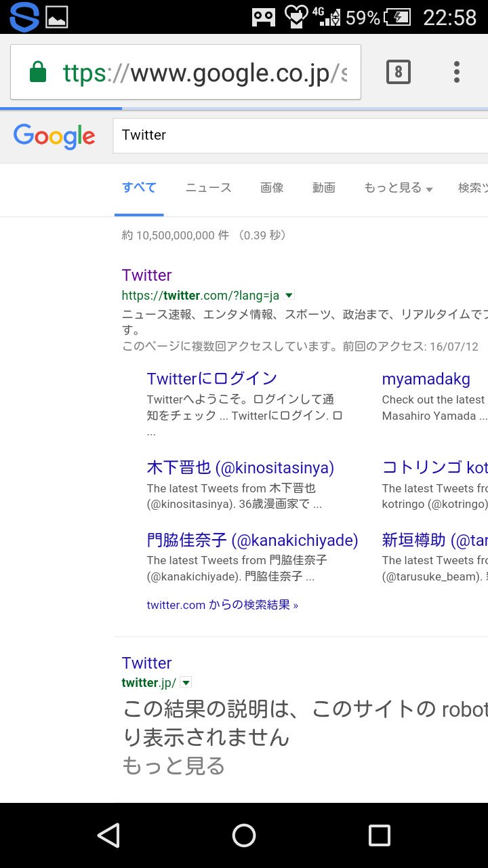
Task: Tap the 約 10,500,000,000 件 result count
Action: 176,235
